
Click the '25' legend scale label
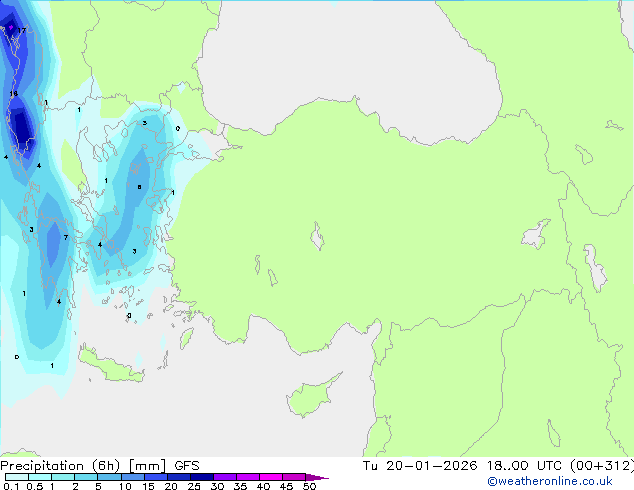(194, 486)
